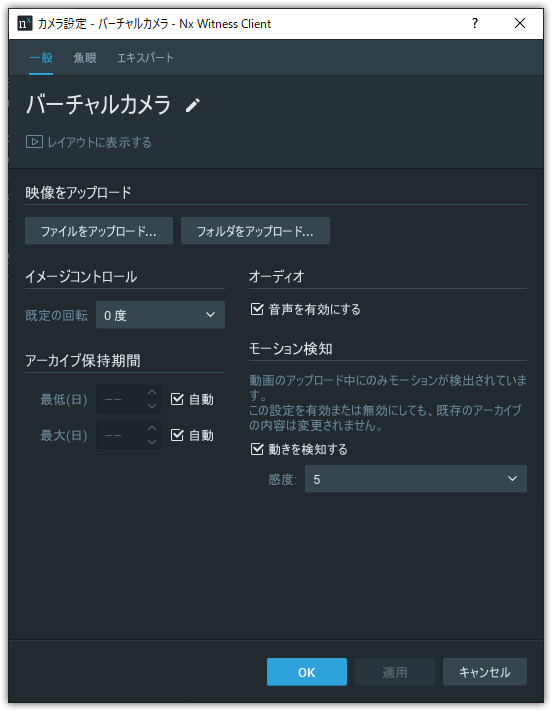Decrease the 最低(日) value with the down arrow
552x711 pixels.
click(152, 406)
